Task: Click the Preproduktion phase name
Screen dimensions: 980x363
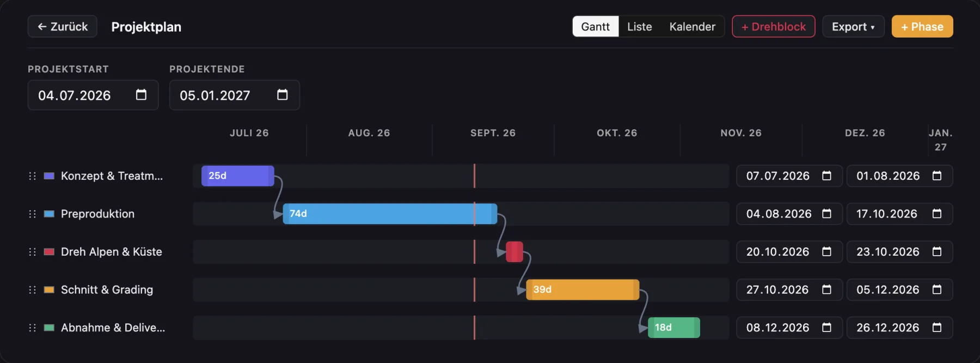Action: 97,214
